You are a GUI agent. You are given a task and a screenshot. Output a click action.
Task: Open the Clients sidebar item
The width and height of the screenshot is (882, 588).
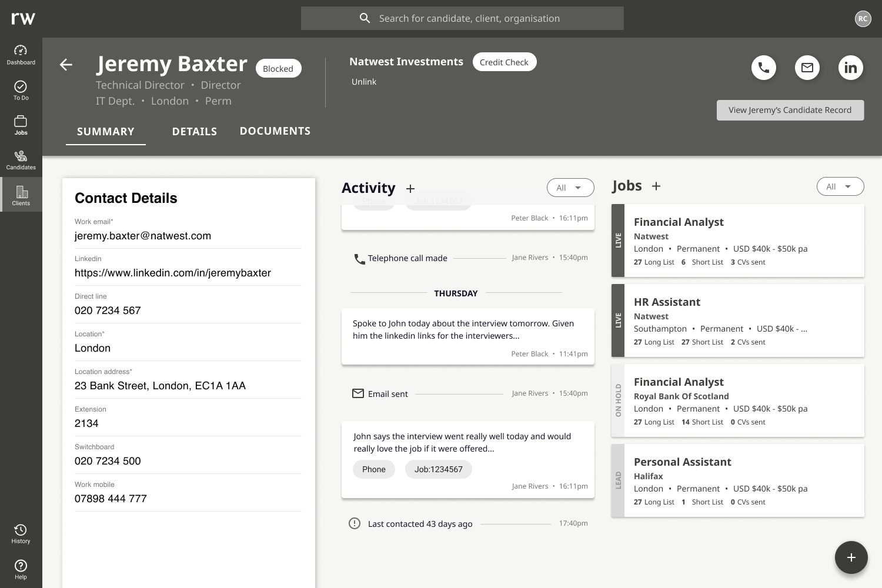pos(21,196)
